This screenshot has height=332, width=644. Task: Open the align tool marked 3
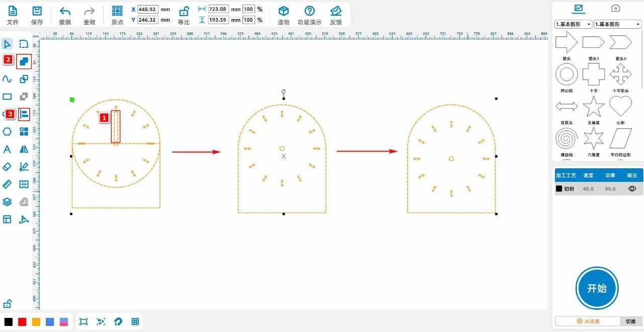pos(24,114)
